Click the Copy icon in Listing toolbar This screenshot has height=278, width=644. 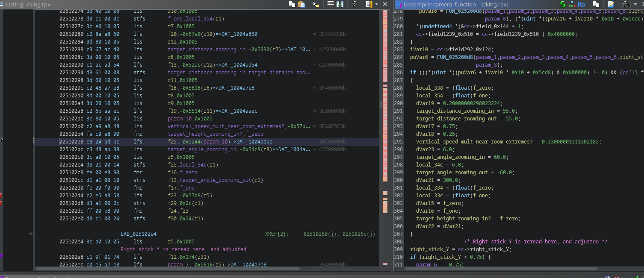tap(292, 4)
